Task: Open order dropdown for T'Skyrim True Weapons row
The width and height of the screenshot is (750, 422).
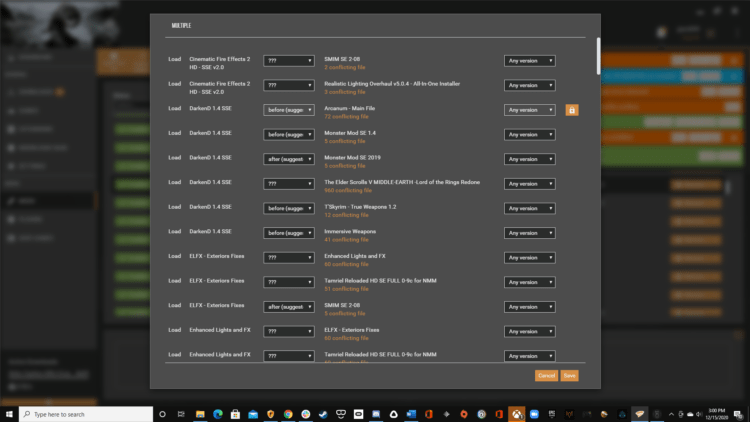Action: 288,208
